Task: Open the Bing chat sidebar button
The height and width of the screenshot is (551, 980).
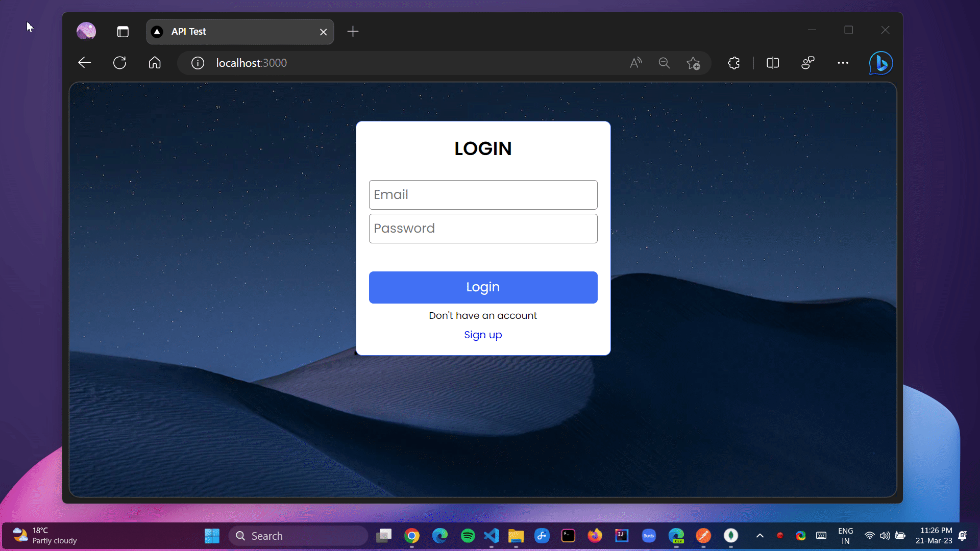Action: pos(881,63)
